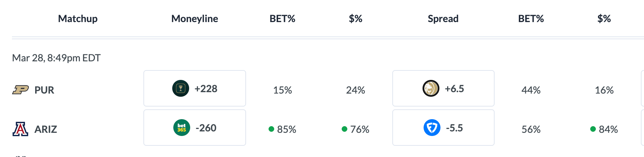Choose the ARIZ -5.5 spread box
This screenshot has width=644, height=157.
point(443,128)
